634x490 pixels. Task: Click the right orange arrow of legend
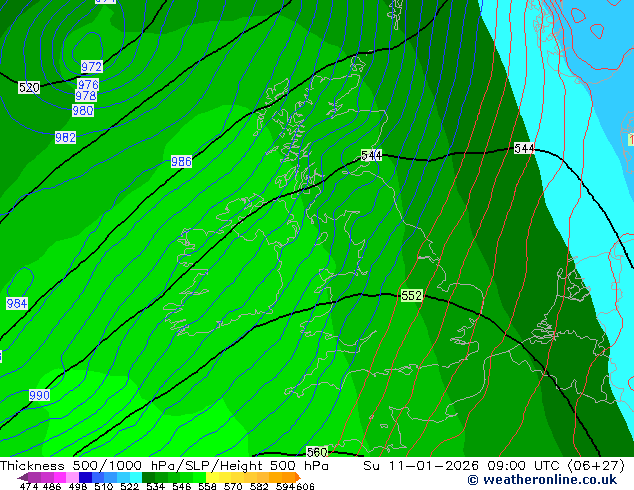298,477
